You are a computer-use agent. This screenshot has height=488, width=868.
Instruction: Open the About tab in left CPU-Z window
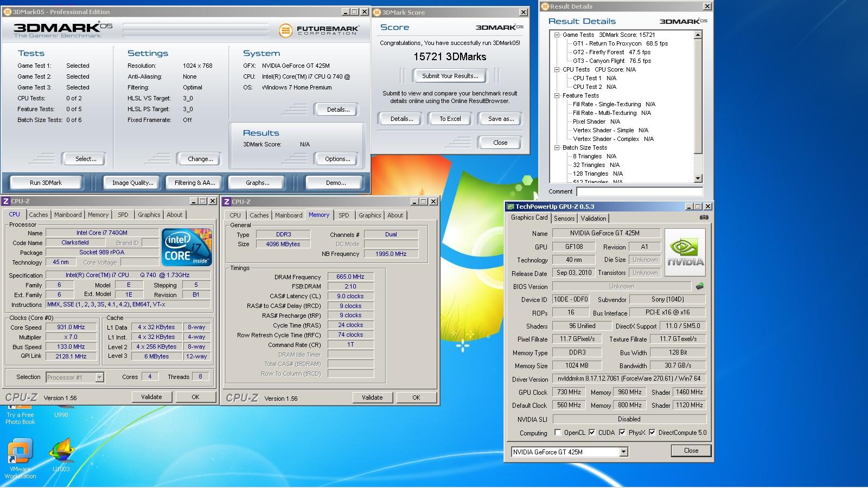[x=175, y=215]
